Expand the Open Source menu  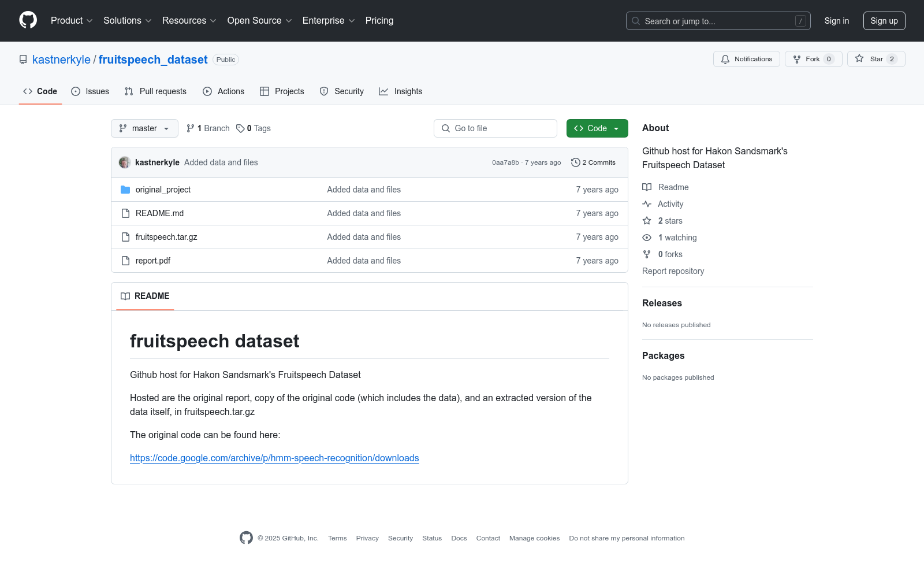(x=260, y=21)
